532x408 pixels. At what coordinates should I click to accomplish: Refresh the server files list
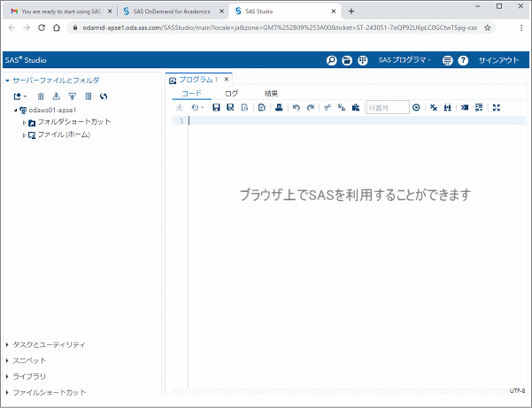[x=104, y=96]
